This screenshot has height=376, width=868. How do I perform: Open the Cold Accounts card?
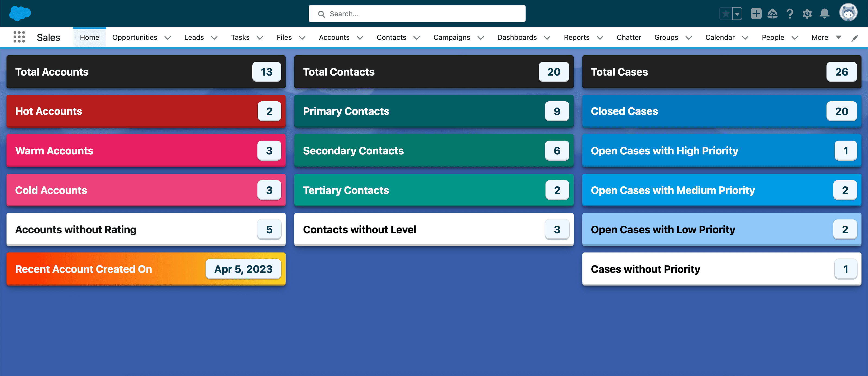click(146, 190)
